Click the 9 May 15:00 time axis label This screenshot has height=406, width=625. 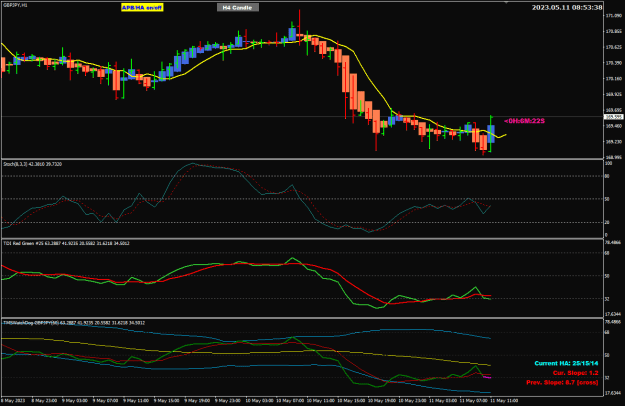click(167, 400)
